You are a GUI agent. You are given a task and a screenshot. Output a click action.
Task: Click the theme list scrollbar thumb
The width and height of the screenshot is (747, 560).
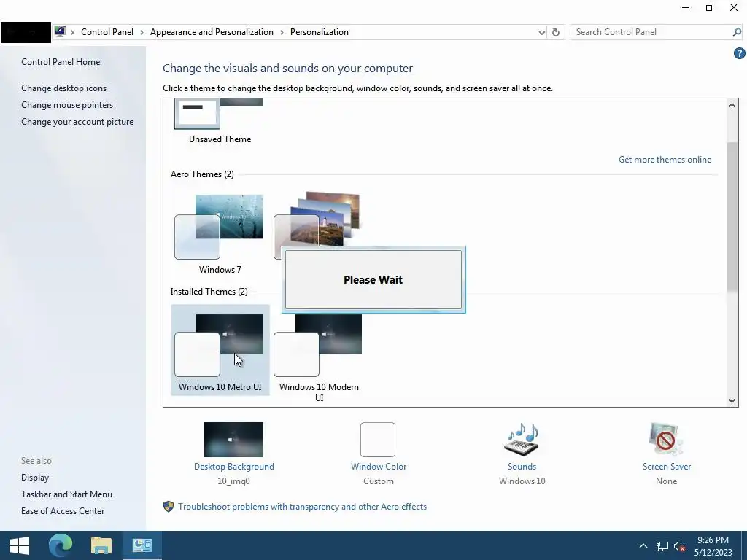coord(732,217)
